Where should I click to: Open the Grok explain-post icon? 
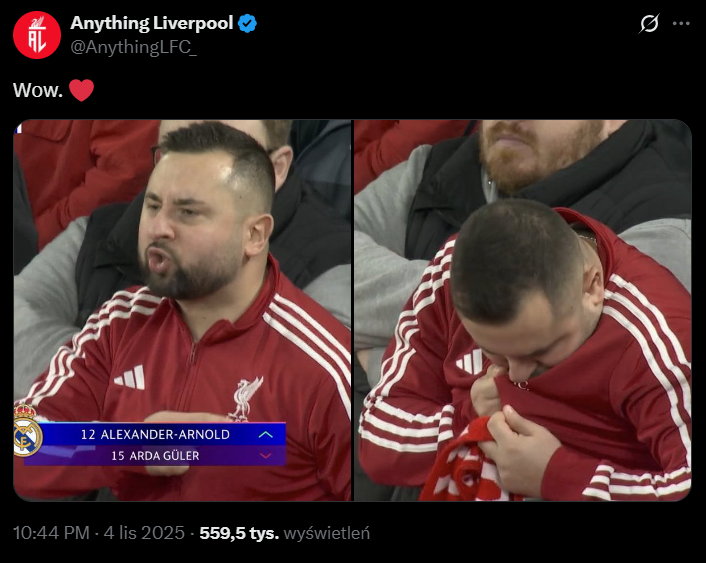[649, 23]
